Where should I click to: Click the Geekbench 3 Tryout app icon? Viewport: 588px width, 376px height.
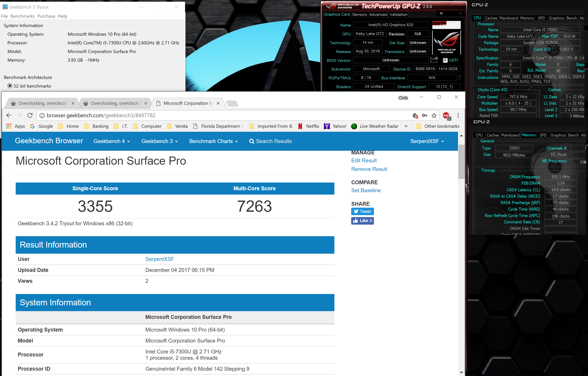tap(5, 7)
